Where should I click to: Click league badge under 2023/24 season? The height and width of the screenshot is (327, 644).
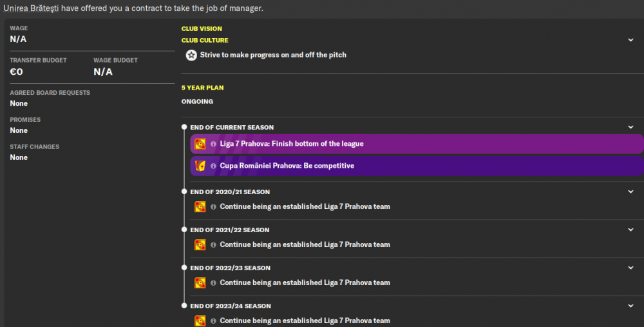point(200,321)
